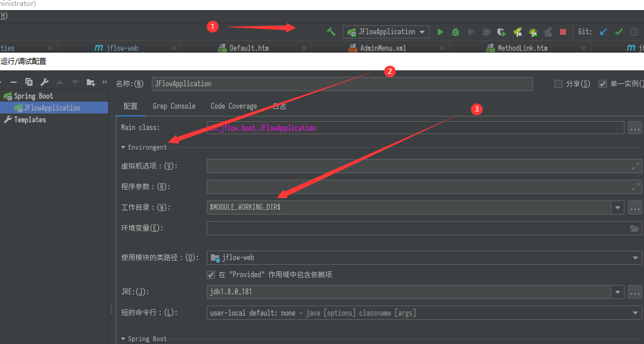Switch to the 日志 logs tab
The image size is (644, 344).
(279, 106)
